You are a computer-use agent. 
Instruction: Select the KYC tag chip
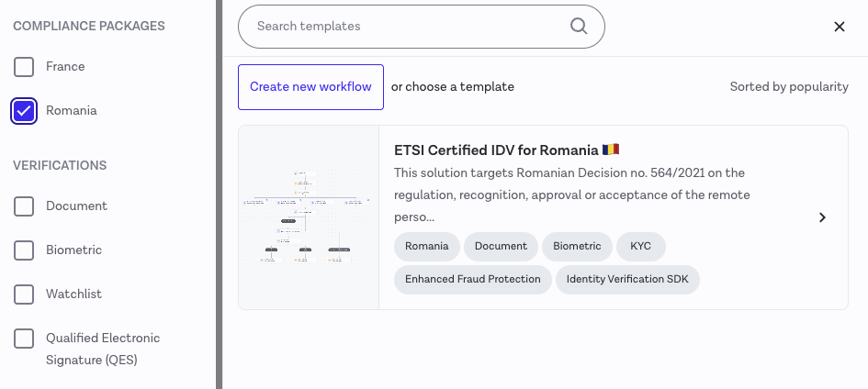click(640, 247)
